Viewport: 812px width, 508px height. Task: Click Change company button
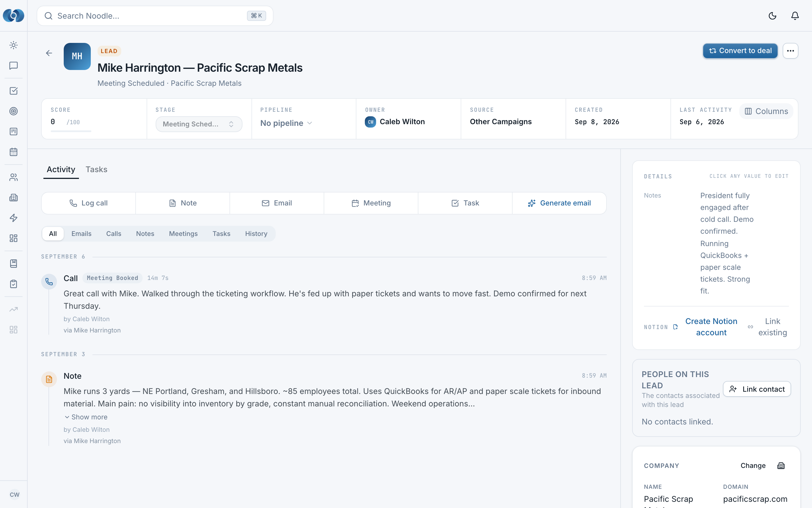[x=753, y=466]
